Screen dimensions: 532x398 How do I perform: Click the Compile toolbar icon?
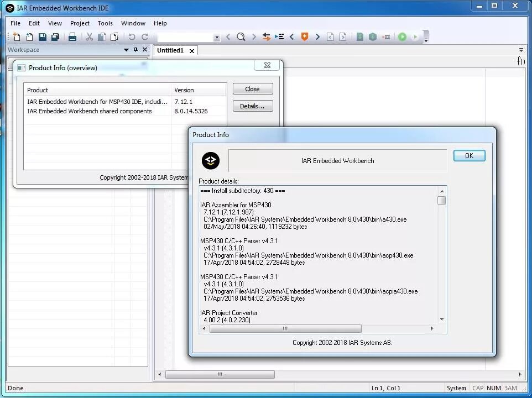click(x=360, y=36)
